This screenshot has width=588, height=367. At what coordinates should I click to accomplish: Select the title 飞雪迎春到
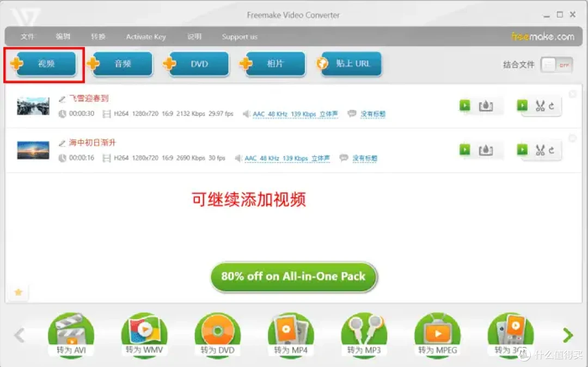click(x=89, y=99)
